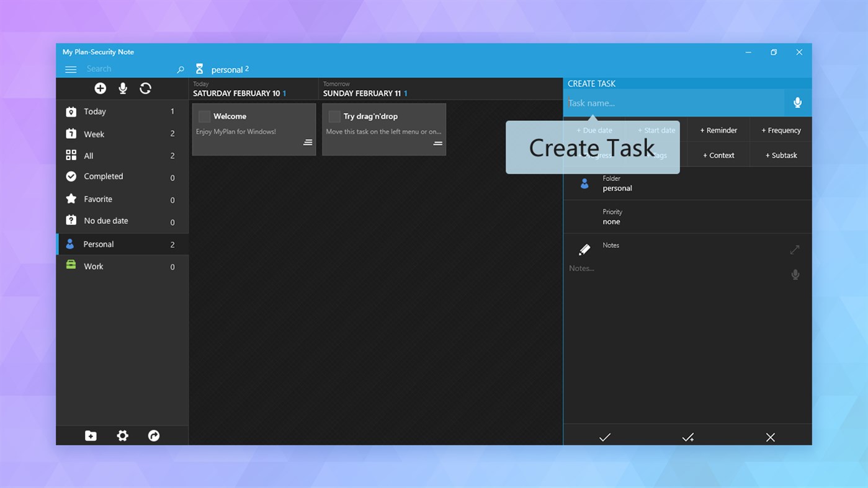
Task: Open the settings gear icon
Action: click(x=122, y=435)
